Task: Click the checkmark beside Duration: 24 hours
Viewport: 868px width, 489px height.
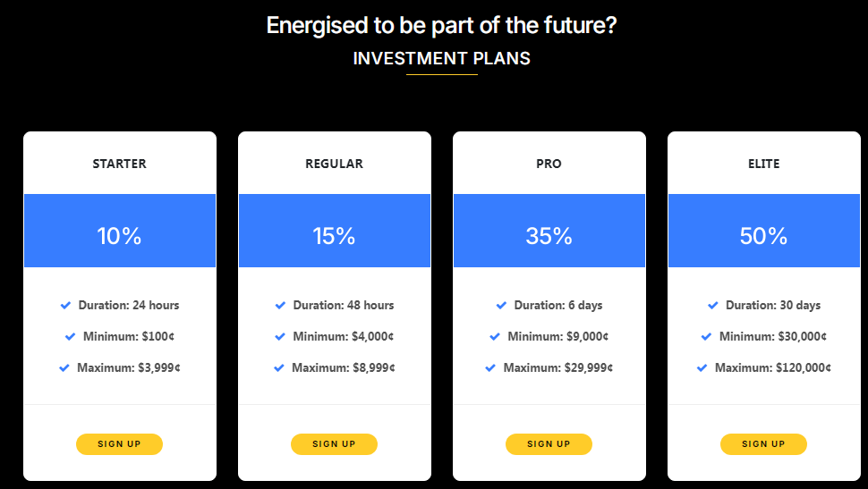Action: point(65,306)
